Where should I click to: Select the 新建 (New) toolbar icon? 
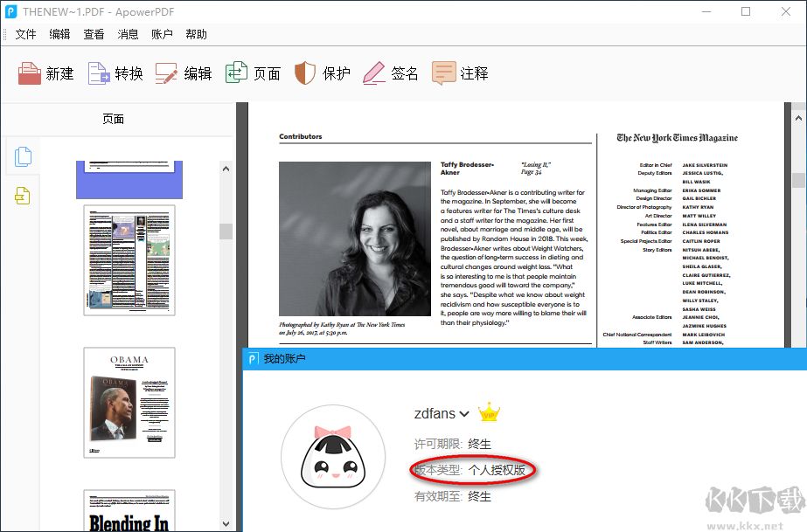[45, 73]
